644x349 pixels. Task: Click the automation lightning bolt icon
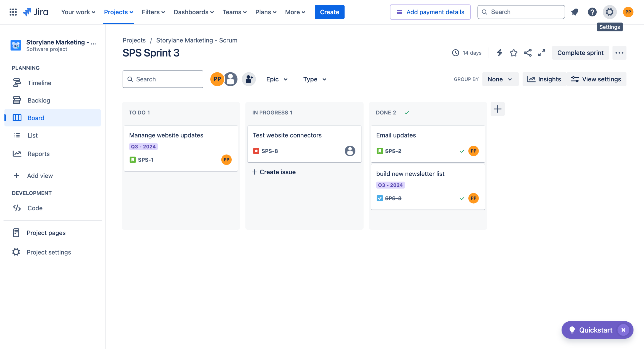coord(499,53)
